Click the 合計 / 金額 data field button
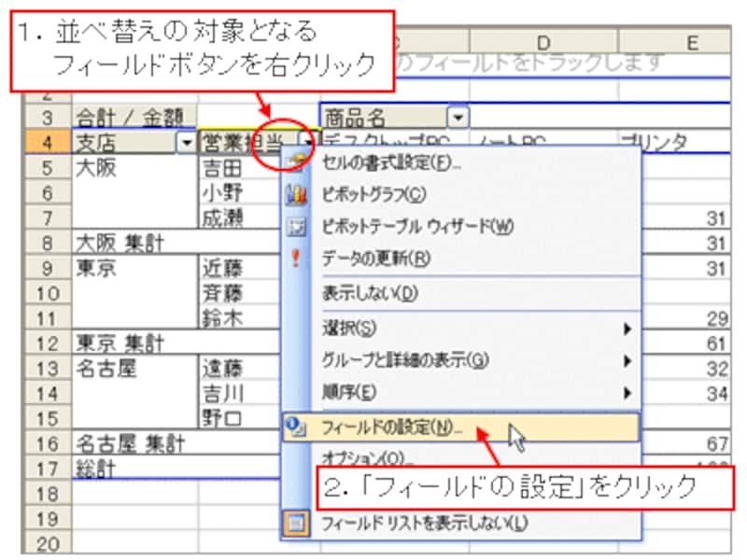Image resolution: width=747 pixels, height=560 pixels. pos(134,117)
